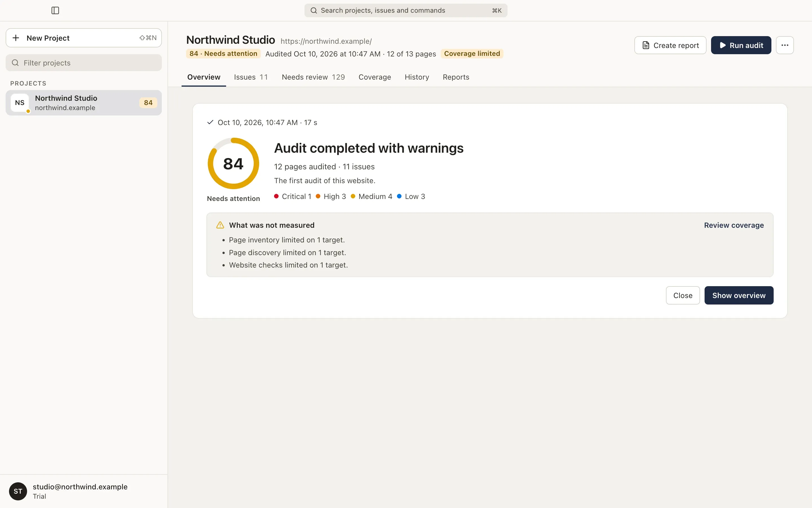The height and width of the screenshot is (508, 812).
Task: Select the Northwind Studio project row
Action: 83,103
